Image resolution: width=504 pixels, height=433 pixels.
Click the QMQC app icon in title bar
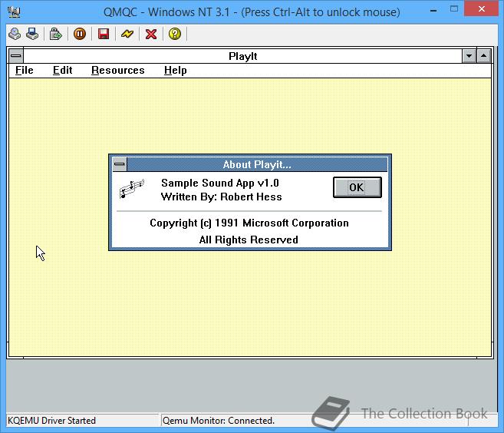14,12
